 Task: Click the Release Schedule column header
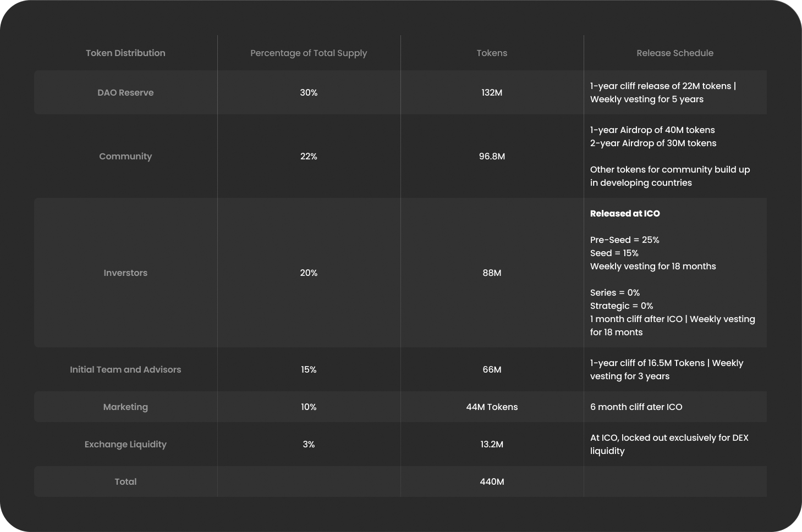pos(675,53)
